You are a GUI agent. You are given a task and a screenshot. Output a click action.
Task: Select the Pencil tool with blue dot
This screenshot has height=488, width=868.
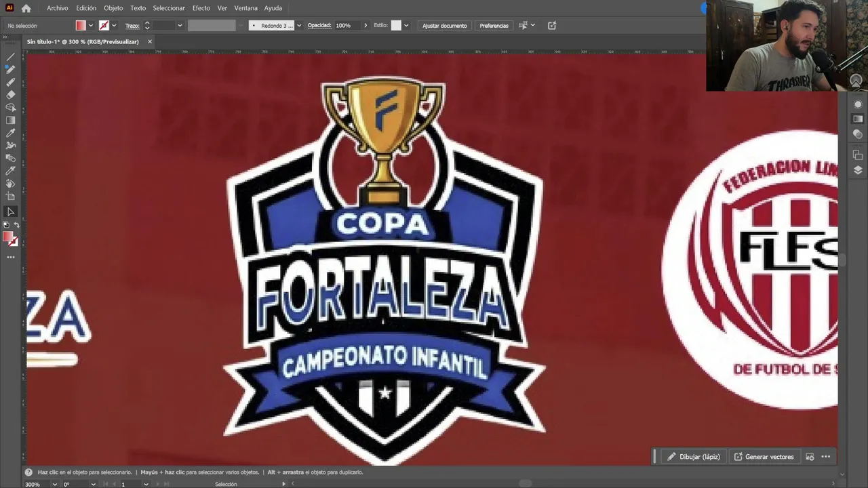click(x=10, y=69)
